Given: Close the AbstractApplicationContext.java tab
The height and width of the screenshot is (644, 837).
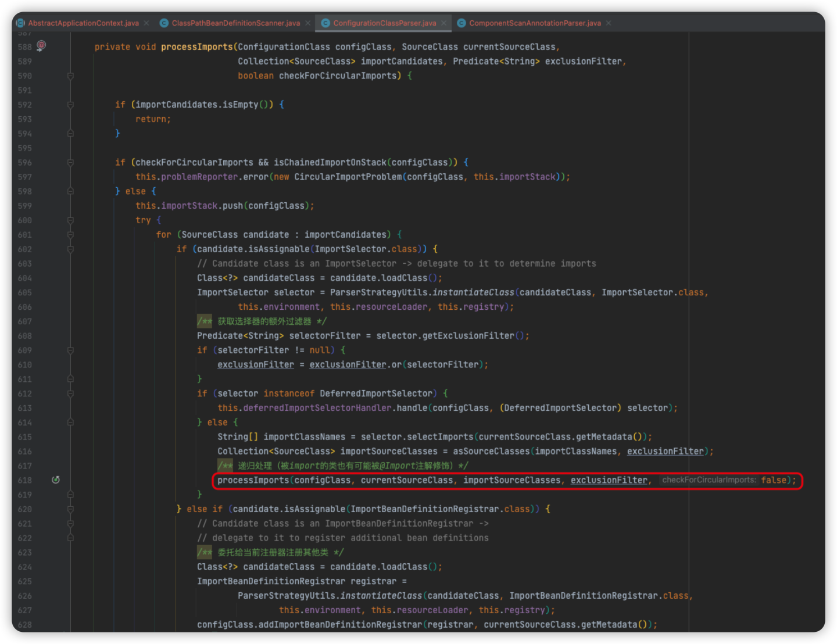Looking at the screenshot, I should (x=146, y=23).
